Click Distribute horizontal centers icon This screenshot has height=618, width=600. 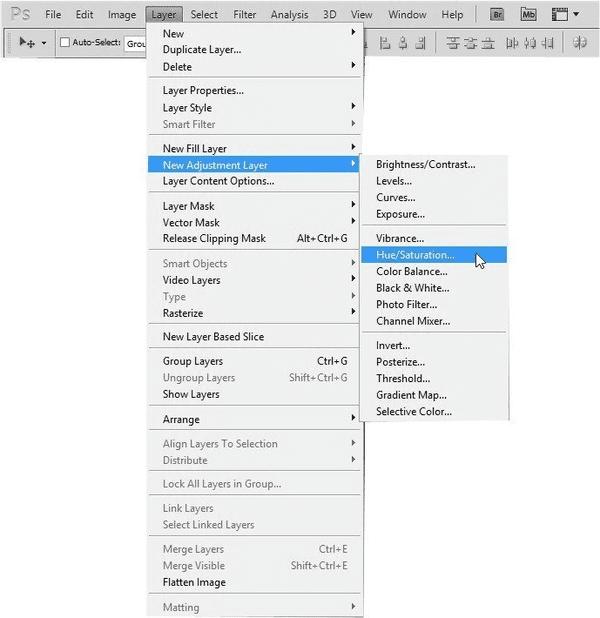pyautogui.click(x=530, y=43)
